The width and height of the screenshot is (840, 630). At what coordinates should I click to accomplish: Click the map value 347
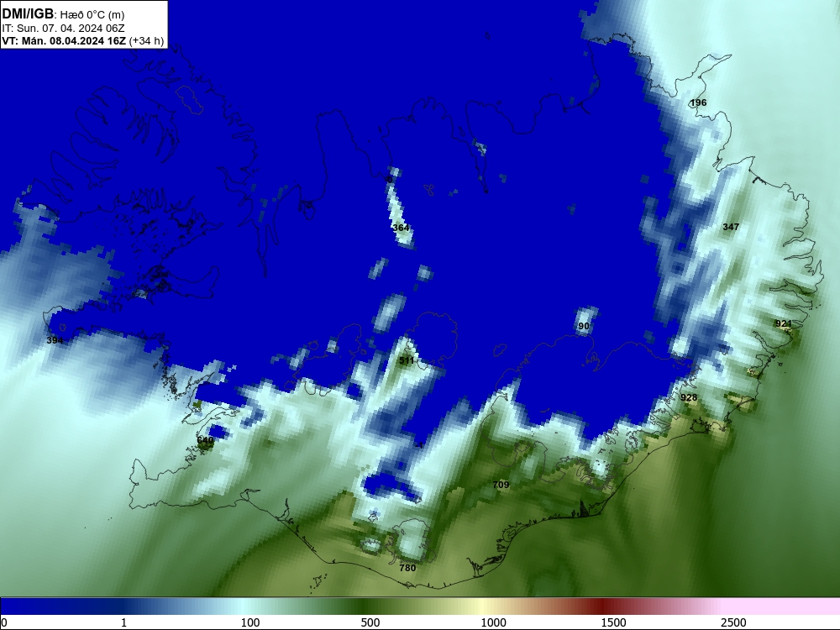click(731, 227)
